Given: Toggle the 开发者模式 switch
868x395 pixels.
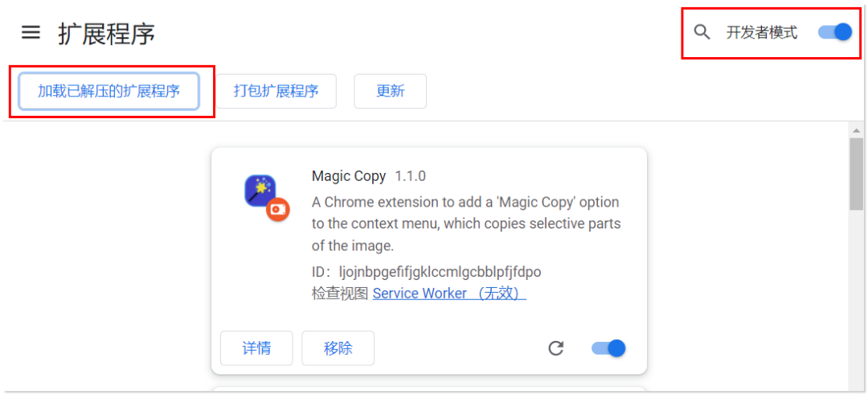Looking at the screenshot, I should (x=835, y=32).
